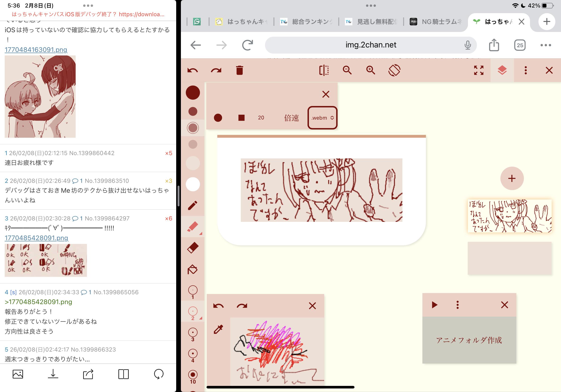Pick the white color swatch

click(193, 184)
